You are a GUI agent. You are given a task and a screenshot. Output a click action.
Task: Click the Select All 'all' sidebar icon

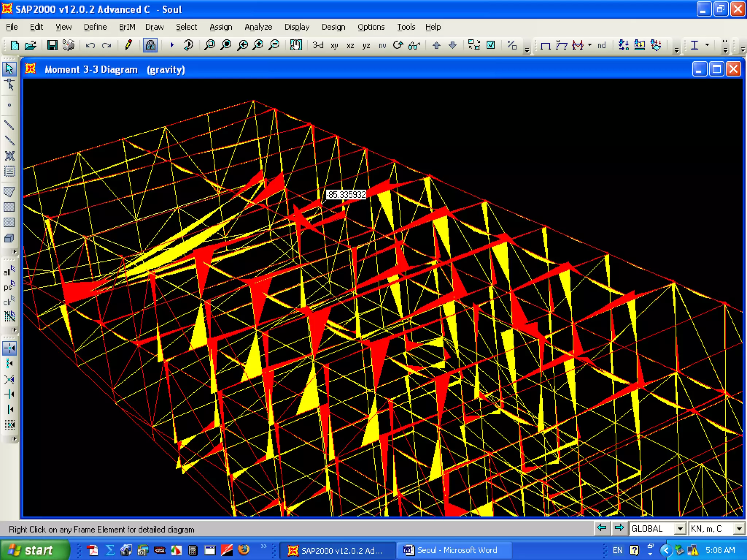point(9,271)
